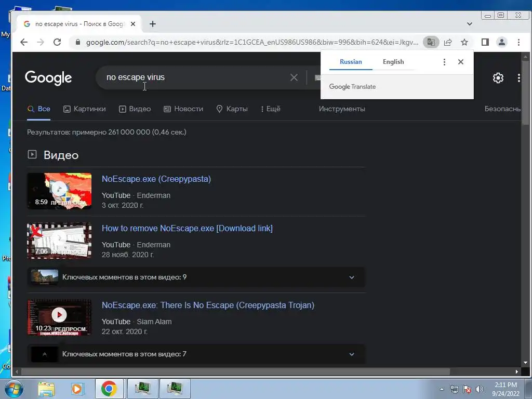
Task: Show tab search dropdown arrow
Action: tap(470, 24)
